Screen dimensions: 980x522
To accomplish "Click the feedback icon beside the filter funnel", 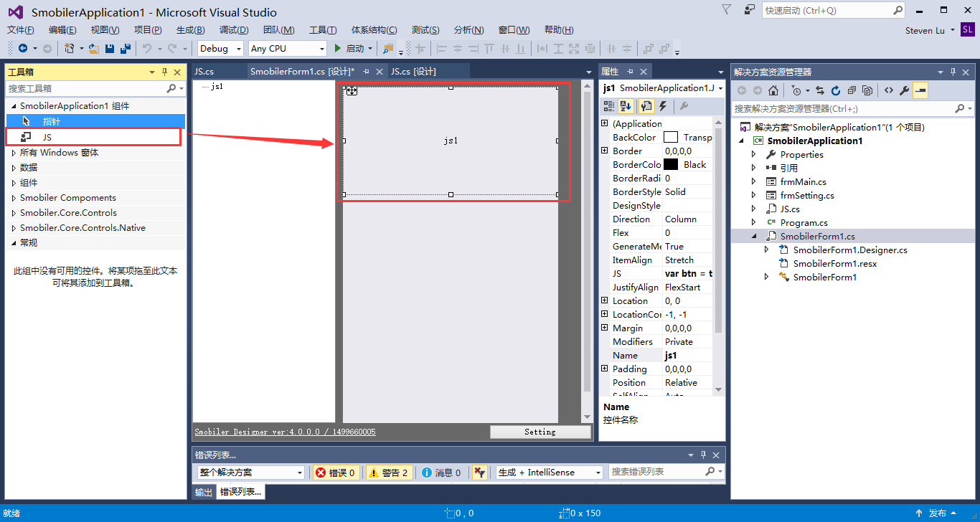I will tap(750, 10).
